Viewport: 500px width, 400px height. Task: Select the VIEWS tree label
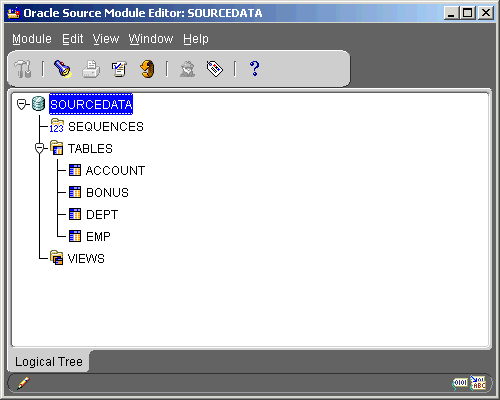coord(86,259)
